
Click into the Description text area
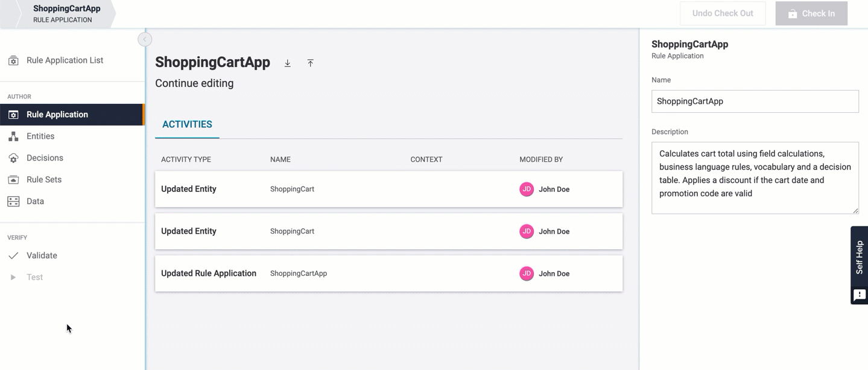(755, 177)
